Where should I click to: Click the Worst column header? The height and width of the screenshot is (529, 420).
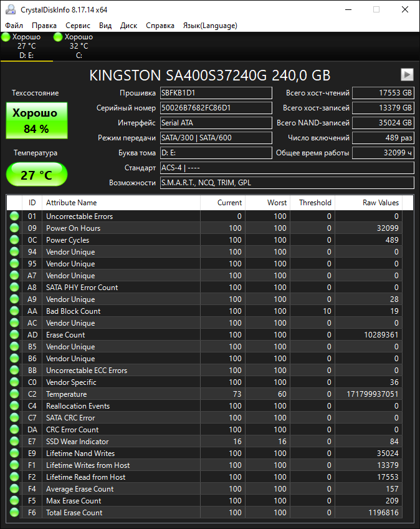[x=267, y=202]
